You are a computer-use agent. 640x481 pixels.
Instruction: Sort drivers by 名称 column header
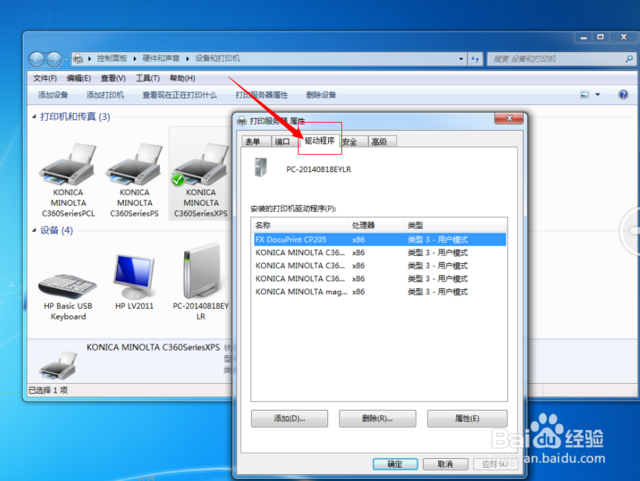pyautogui.click(x=300, y=225)
